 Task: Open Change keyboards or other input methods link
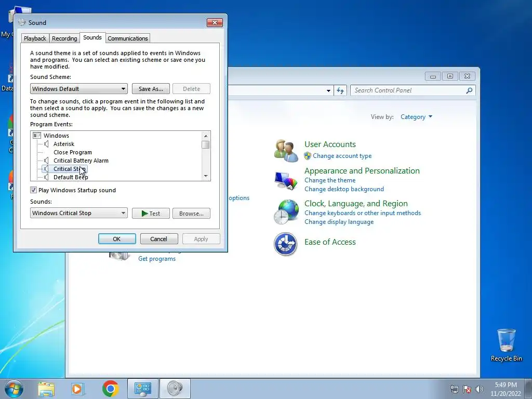point(362,212)
